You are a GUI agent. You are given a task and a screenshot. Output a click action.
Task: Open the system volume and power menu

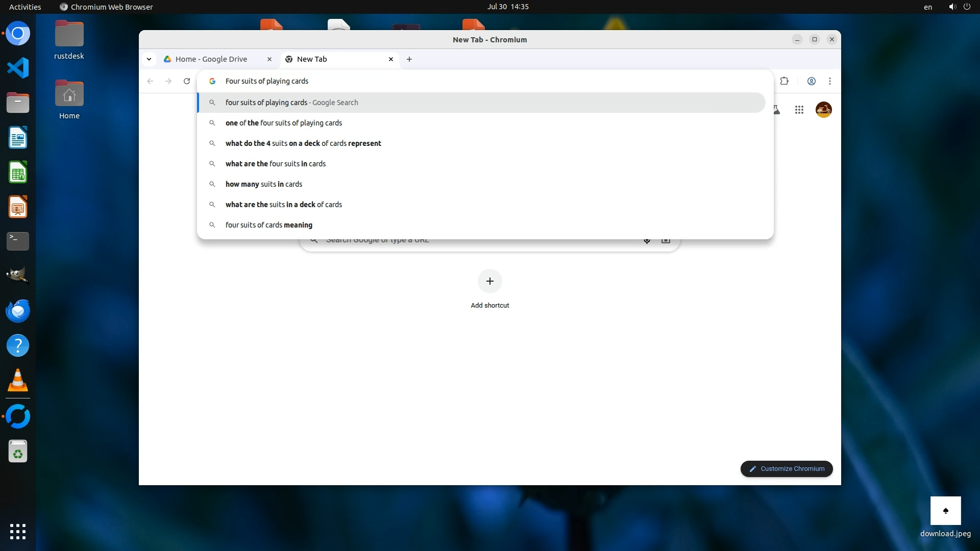click(959, 7)
